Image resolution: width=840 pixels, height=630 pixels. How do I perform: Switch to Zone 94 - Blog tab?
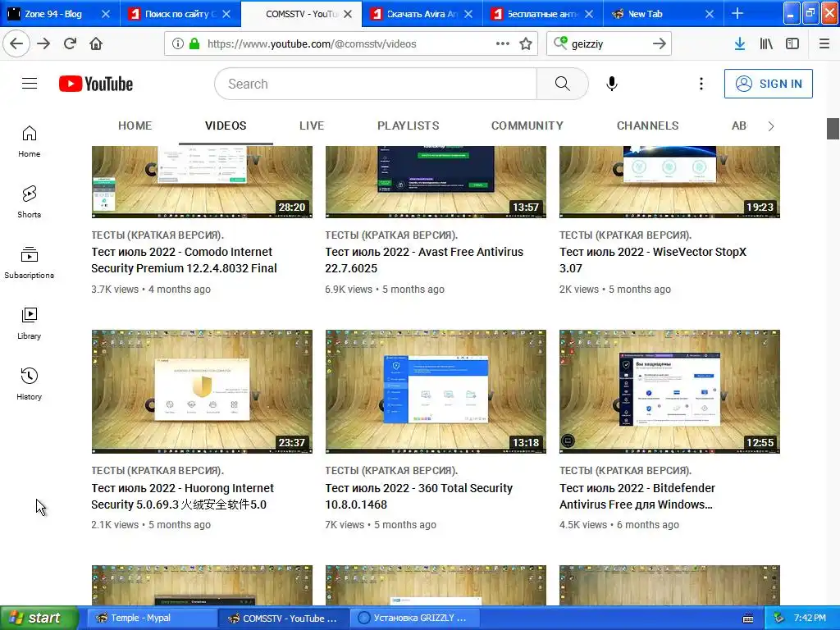click(52, 14)
